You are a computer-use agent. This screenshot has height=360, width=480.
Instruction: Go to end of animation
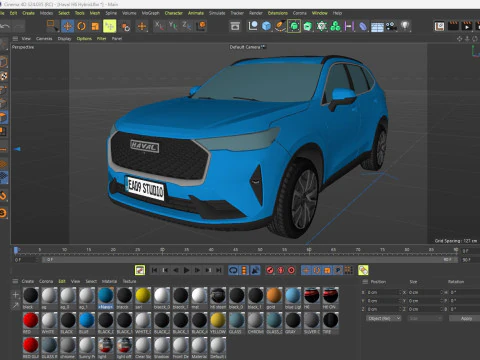click(x=219, y=270)
